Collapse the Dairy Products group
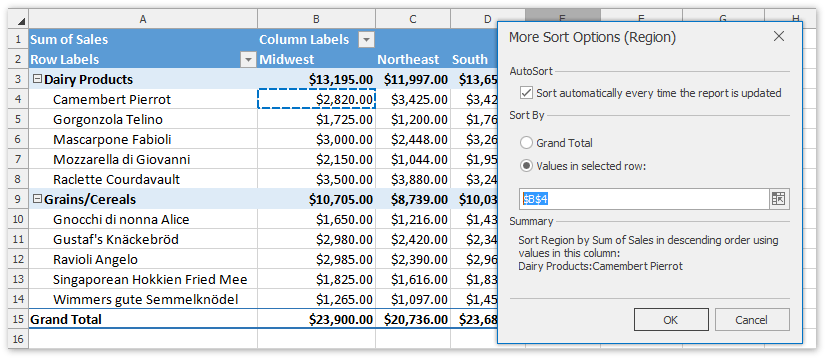The image size is (828, 361). point(37,80)
